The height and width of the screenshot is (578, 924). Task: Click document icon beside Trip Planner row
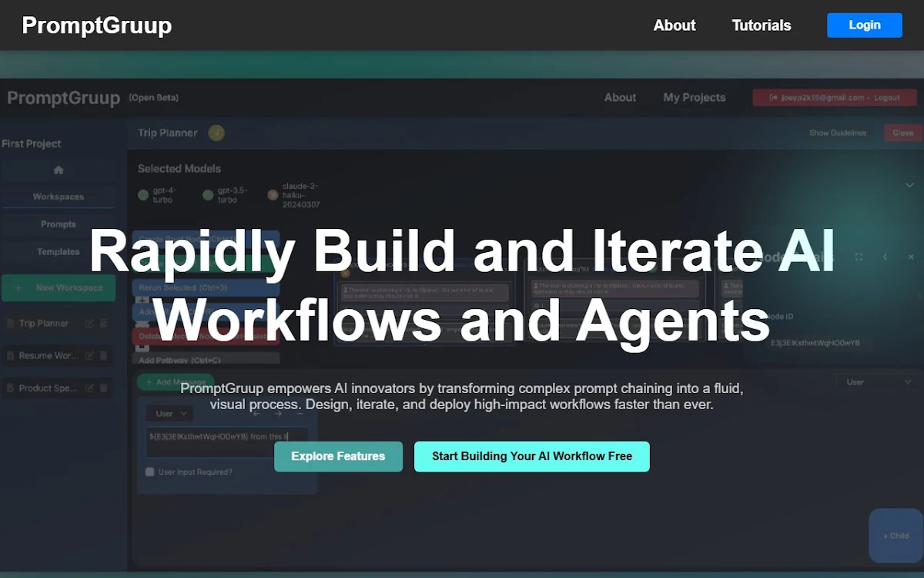pyautogui.click(x=11, y=324)
